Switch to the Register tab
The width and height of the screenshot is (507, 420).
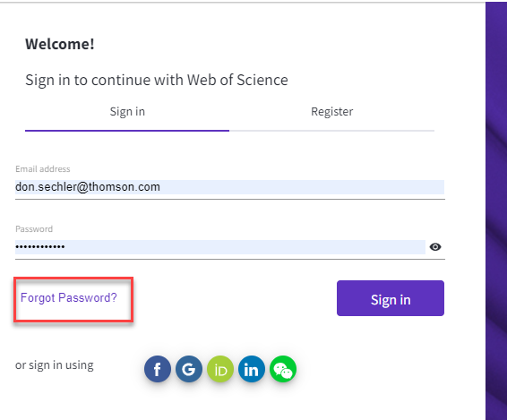pyautogui.click(x=331, y=112)
